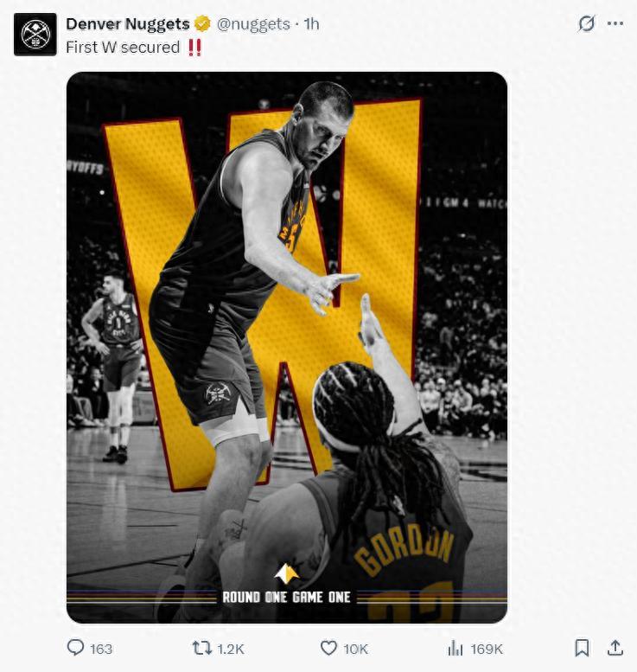
Task: Open the three-dot more options menu
Action: 615,23
